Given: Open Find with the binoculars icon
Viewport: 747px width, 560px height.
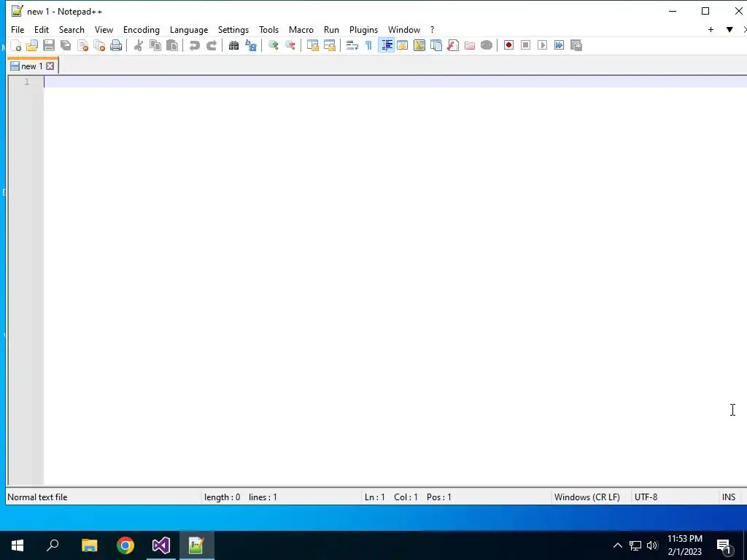Looking at the screenshot, I should tap(233, 45).
